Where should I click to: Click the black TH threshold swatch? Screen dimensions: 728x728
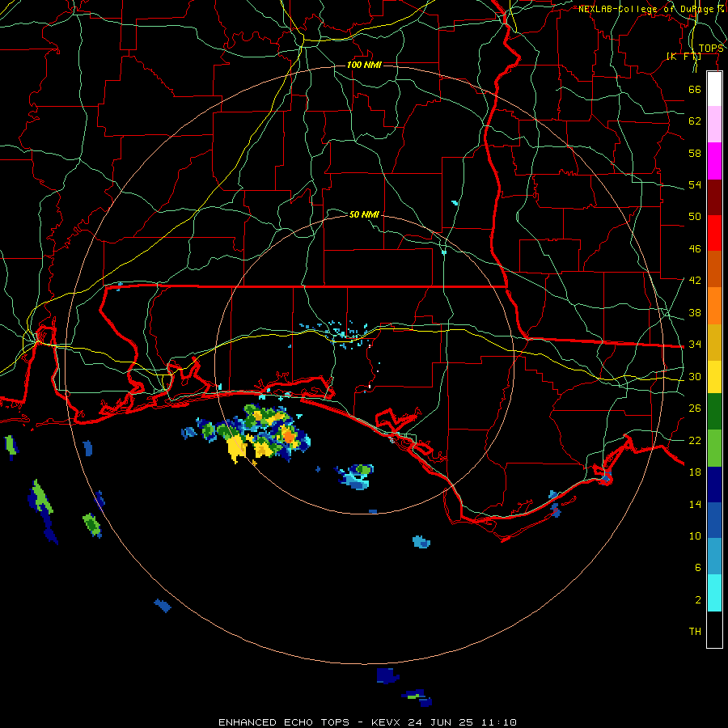(714, 629)
